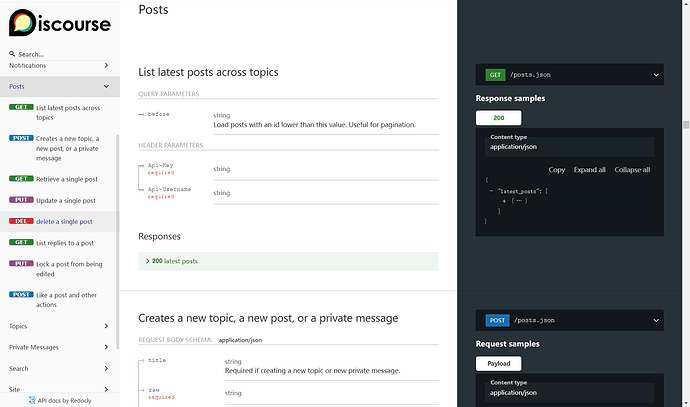Screen dimensions: 690x407
Task: Click the GET badge beside /posts.json
Action: [495, 75]
